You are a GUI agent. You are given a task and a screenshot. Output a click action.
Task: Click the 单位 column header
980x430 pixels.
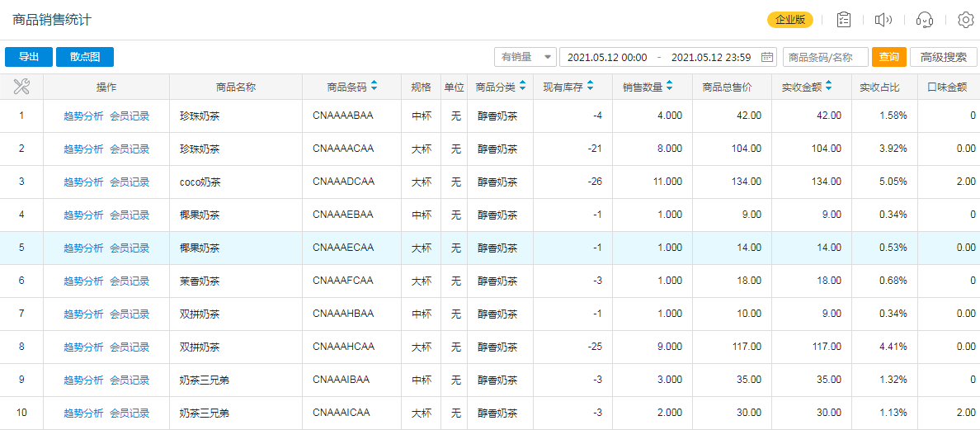click(x=455, y=87)
